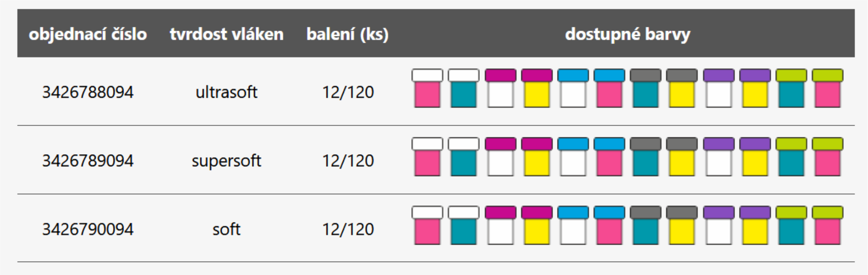
Task: Click the 'objednací číslo' column header
Action: (88, 34)
